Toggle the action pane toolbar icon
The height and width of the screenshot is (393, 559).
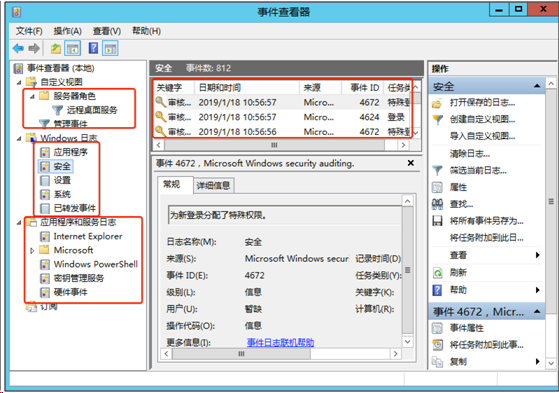110,48
